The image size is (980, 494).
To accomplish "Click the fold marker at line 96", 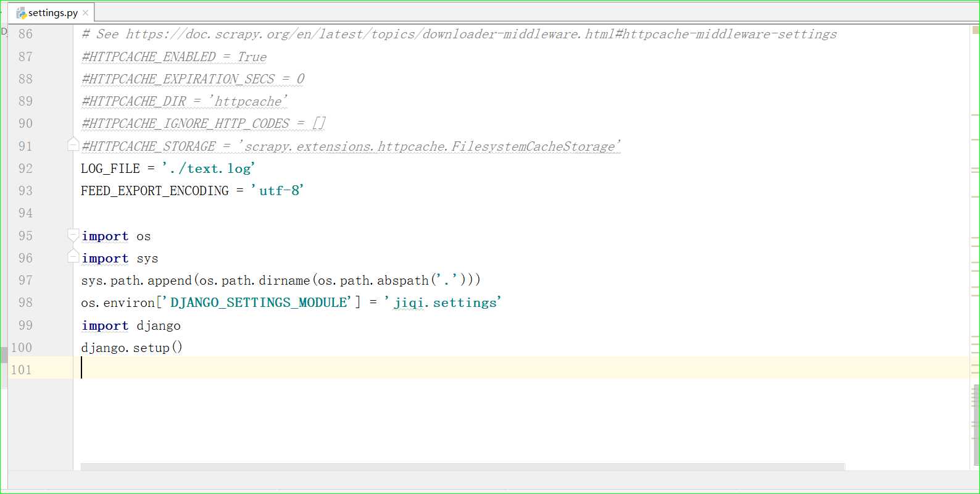I will coord(73,256).
